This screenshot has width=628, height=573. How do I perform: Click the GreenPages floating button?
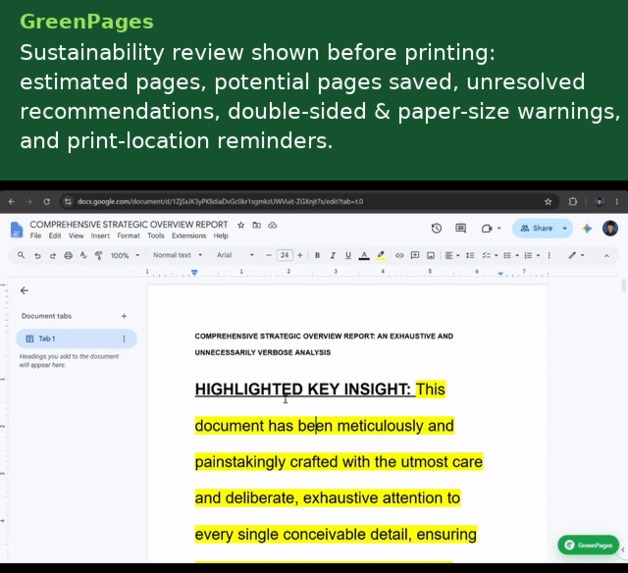pyautogui.click(x=588, y=545)
